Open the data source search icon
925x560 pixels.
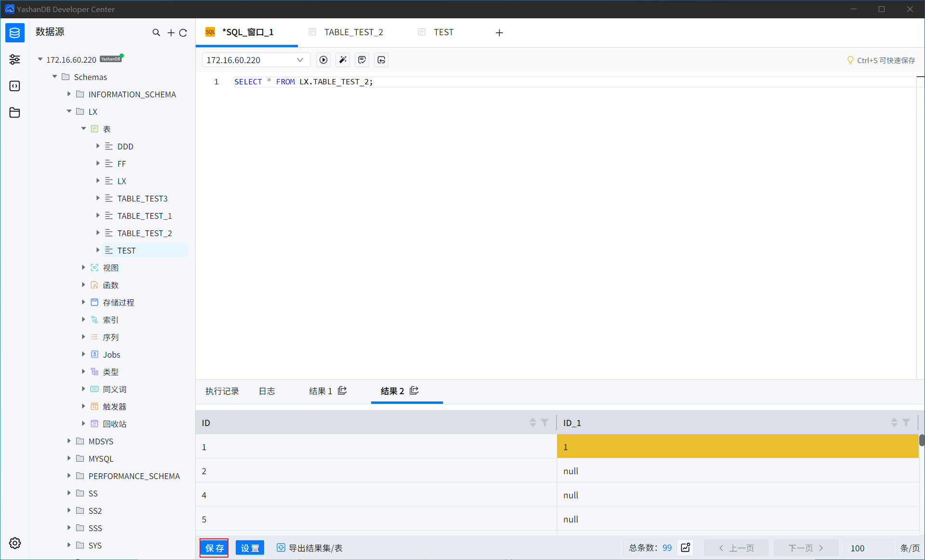click(156, 32)
